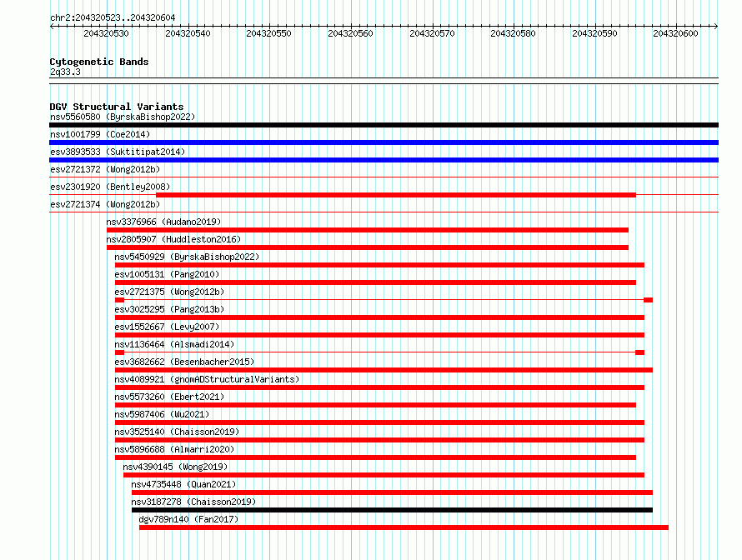Viewport: 742px width, 560px height.
Task: Open variant nsv1001799 (Coe2014) label
Action: (100, 134)
